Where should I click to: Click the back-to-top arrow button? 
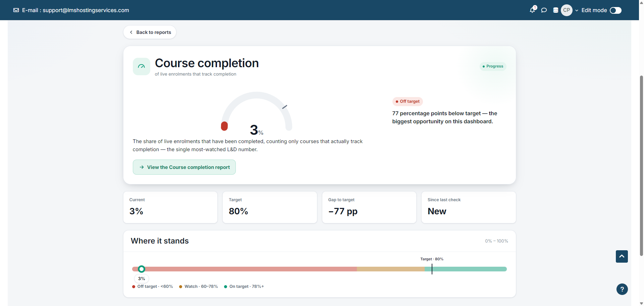tap(622, 256)
